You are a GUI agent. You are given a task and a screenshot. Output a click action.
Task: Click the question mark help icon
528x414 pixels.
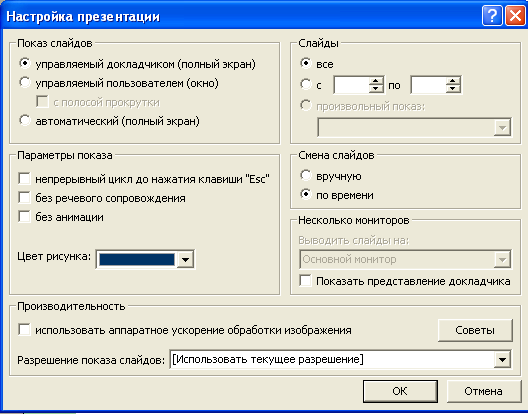click(x=492, y=15)
